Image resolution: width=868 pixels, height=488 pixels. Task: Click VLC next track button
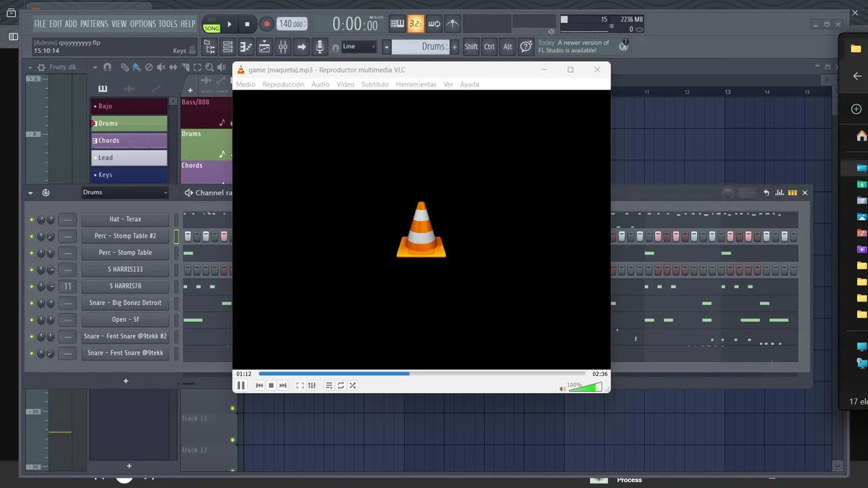(283, 386)
